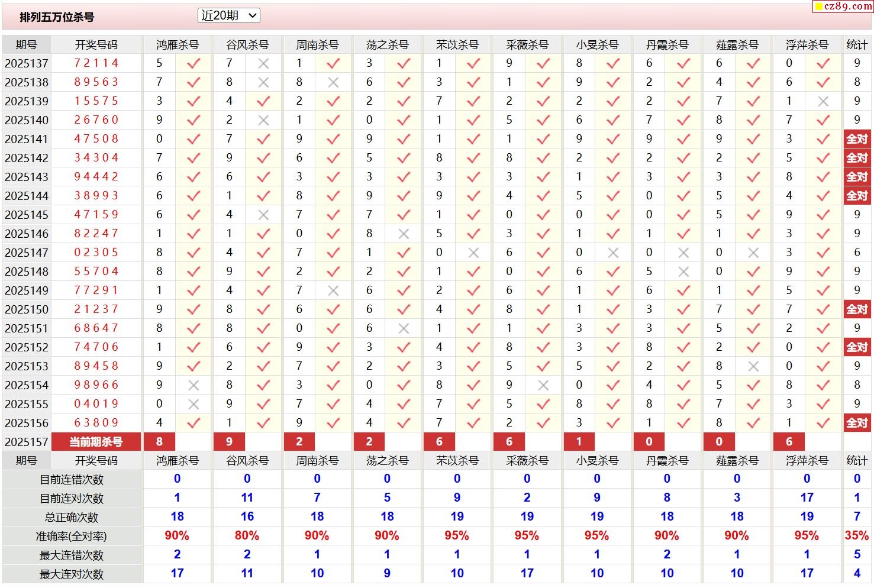The width and height of the screenshot is (874, 588).
Task: Select the 统计 header in the top row
Action: [x=857, y=45]
